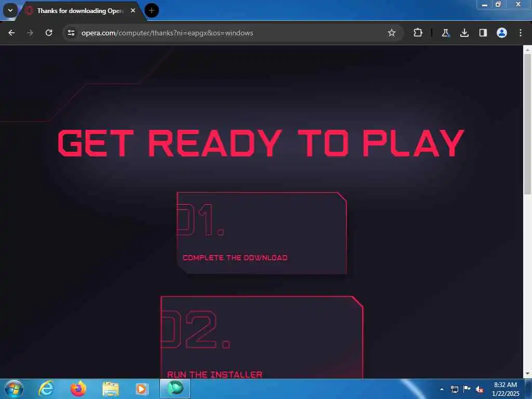Select the 'Thanks for downloading Opera' tab
This screenshot has width=532, height=399.
[80, 11]
